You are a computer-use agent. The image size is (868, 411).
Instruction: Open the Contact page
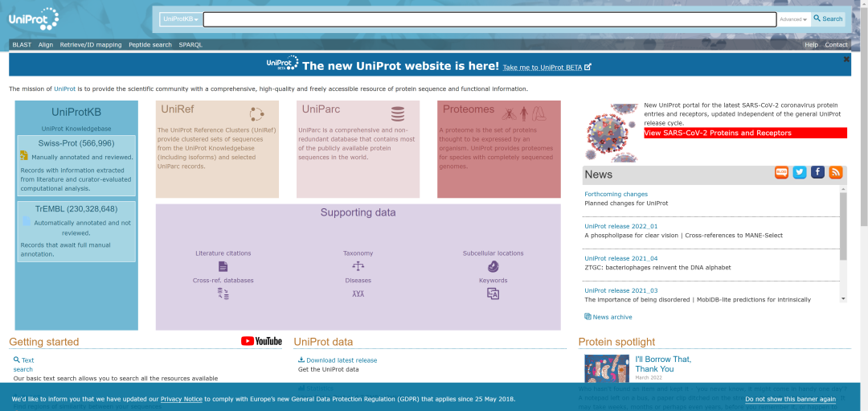pos(836,45)
